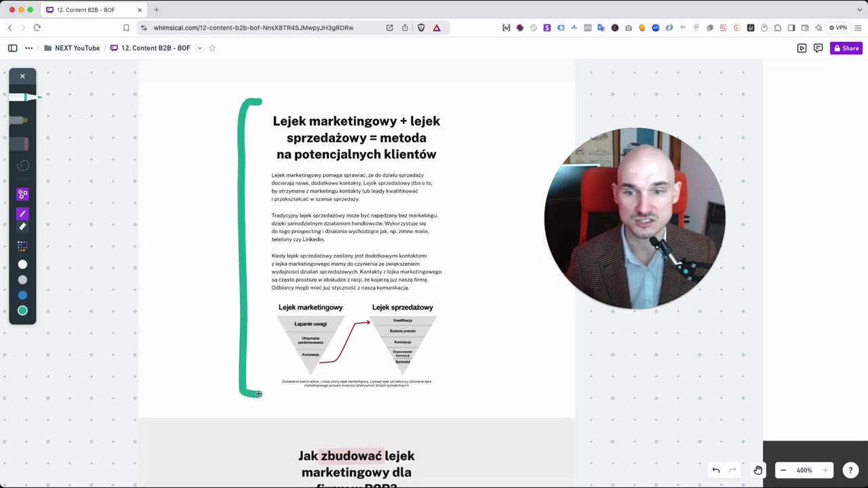This screenshot has height=488, width=868.
Task: Toggle the browser sidebar panel icon
Action: (x=791, y=28)
